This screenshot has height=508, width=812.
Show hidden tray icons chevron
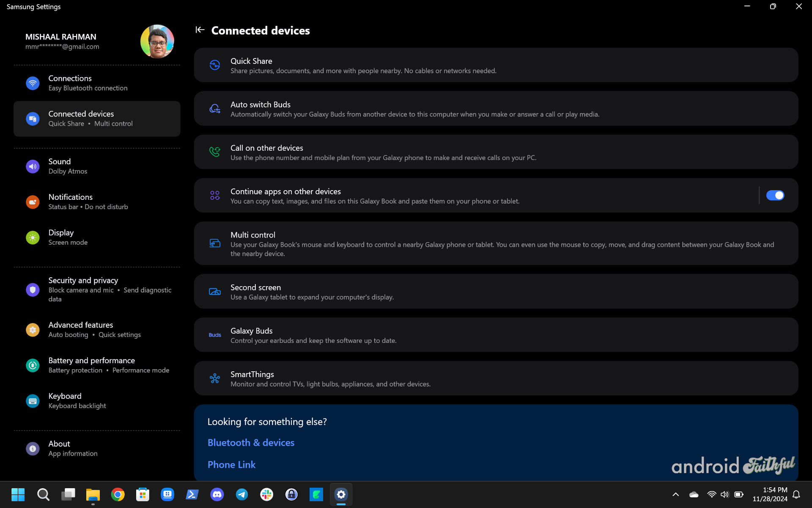676,494
